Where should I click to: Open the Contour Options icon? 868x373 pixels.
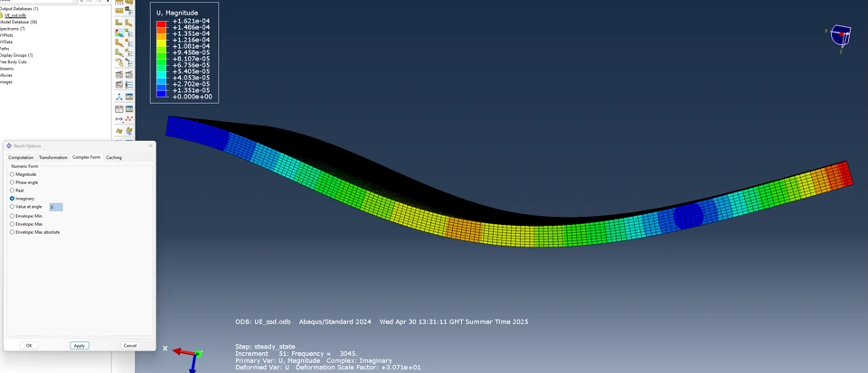coord(129,32)
